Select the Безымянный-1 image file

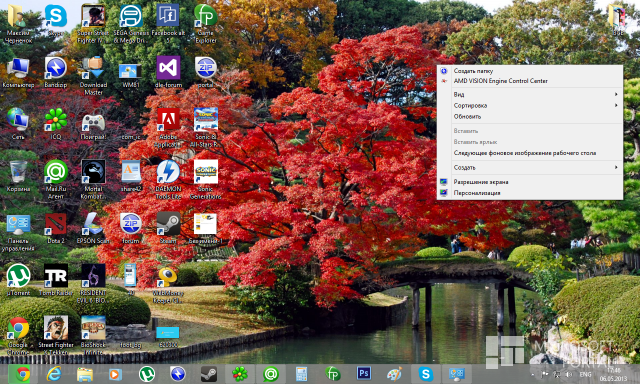click(206, 229)
